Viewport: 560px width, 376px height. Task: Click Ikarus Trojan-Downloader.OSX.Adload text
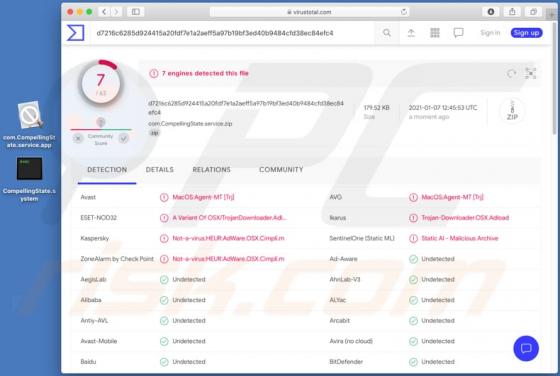(465, 217)
